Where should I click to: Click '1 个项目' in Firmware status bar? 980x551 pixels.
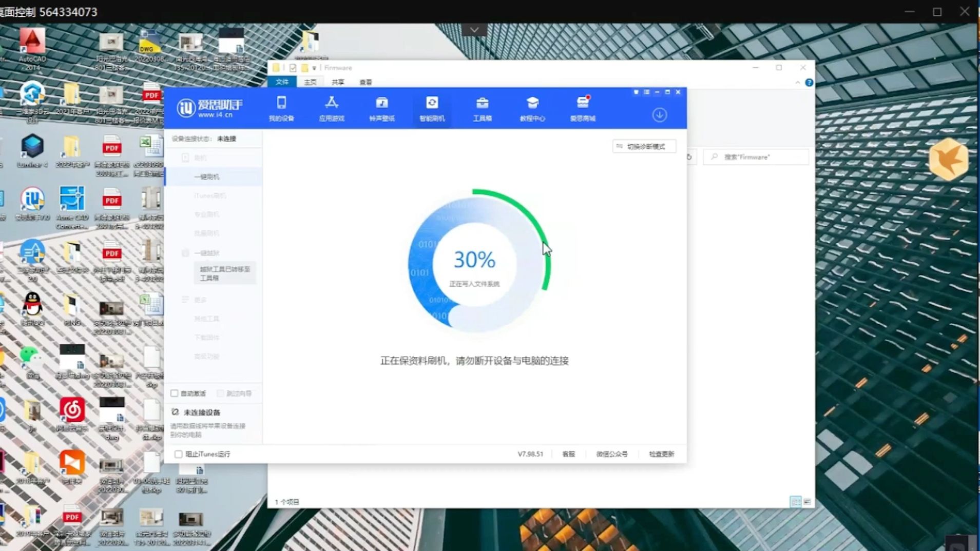pos(287,502)
